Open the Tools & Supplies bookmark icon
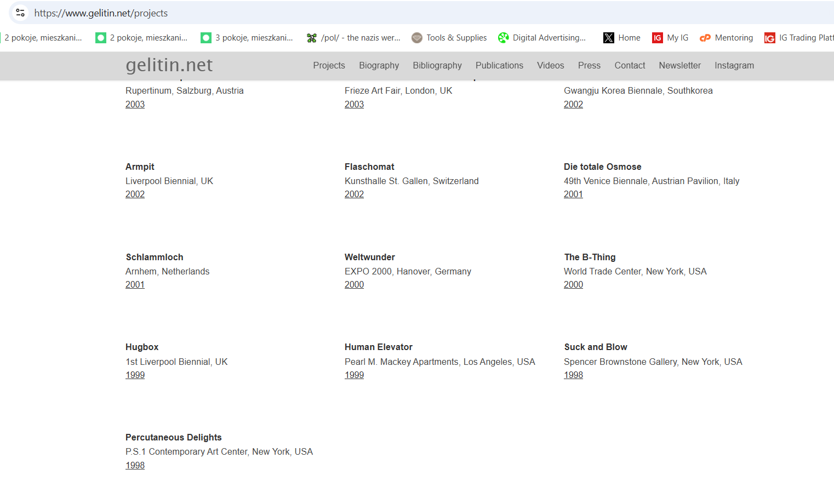Viewport: 834px width, 504px height. [417, 38]
